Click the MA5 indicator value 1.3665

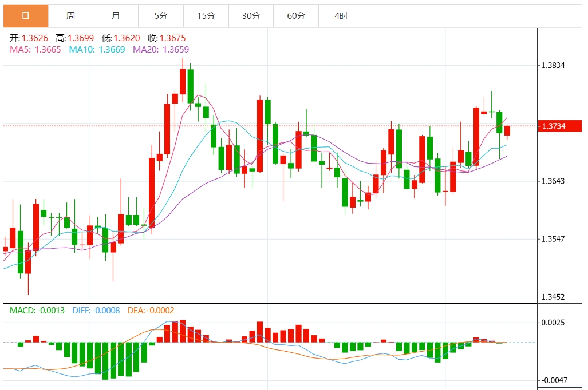pyautogui.click(x=48, y=49)
